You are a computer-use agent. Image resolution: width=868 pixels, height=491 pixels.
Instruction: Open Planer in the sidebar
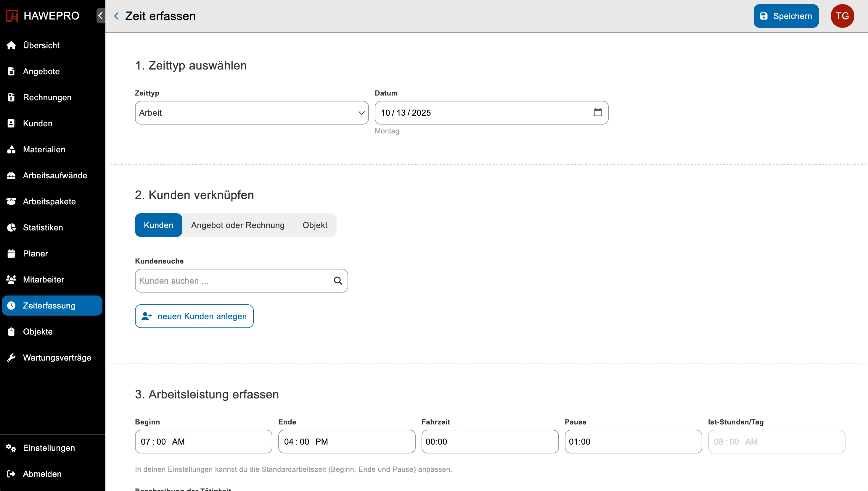click(x=36, y=253)
